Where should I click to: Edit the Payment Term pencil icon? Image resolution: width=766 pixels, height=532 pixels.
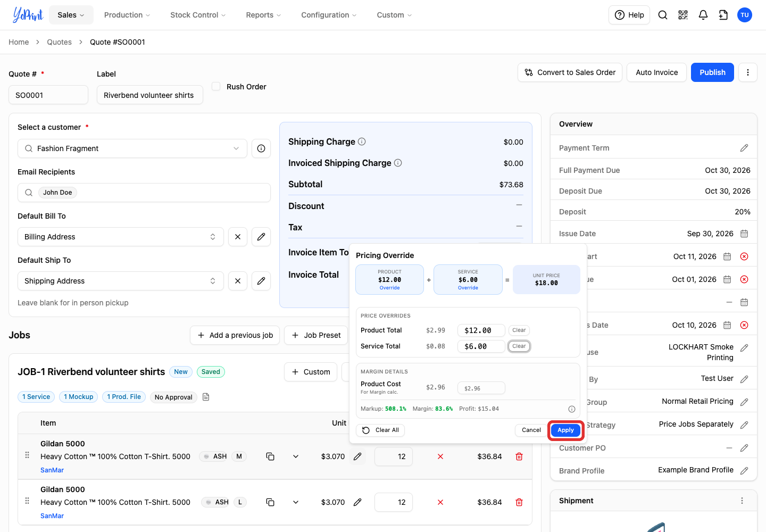[x=744, y=148]
